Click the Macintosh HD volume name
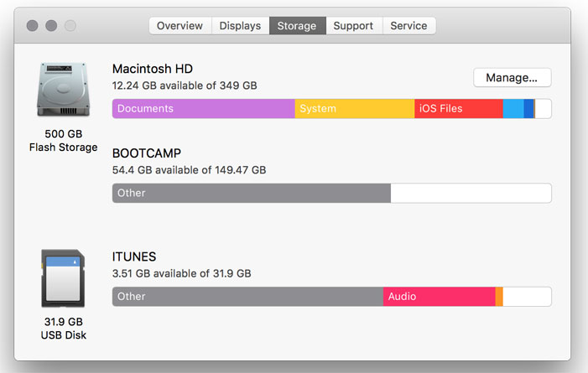Image resolution: width=588 pixels, height=373 pixels. (153, 69)
